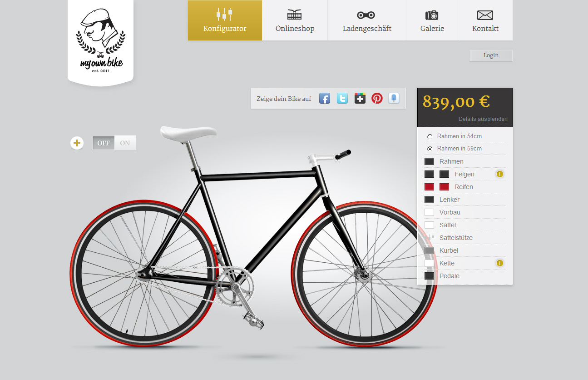The width and height of the screenshot is (588, 380).
Task: Click the yellow plus circle icon
Action: [77, 143]
